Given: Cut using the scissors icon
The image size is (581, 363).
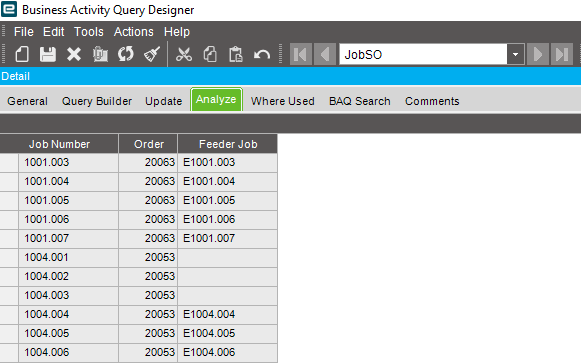Looking at the screenshot, I should (x=184, y=54).
